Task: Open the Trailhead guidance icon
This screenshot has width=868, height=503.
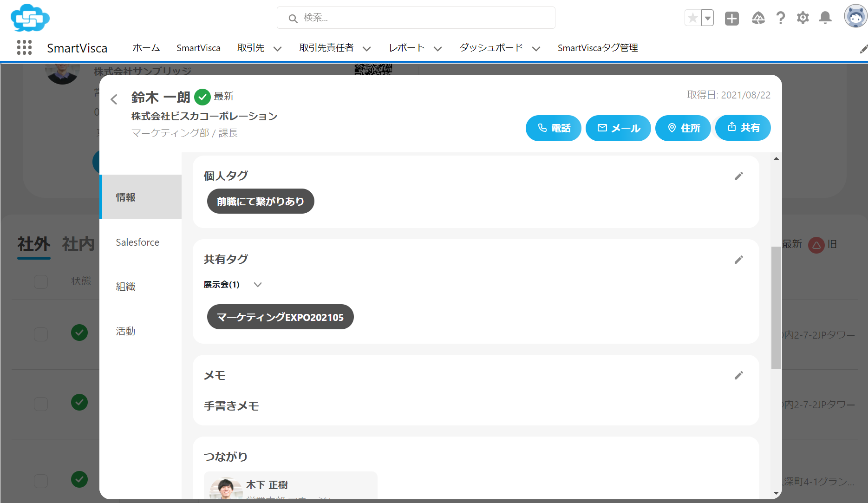Action: (x=758, y=18)
